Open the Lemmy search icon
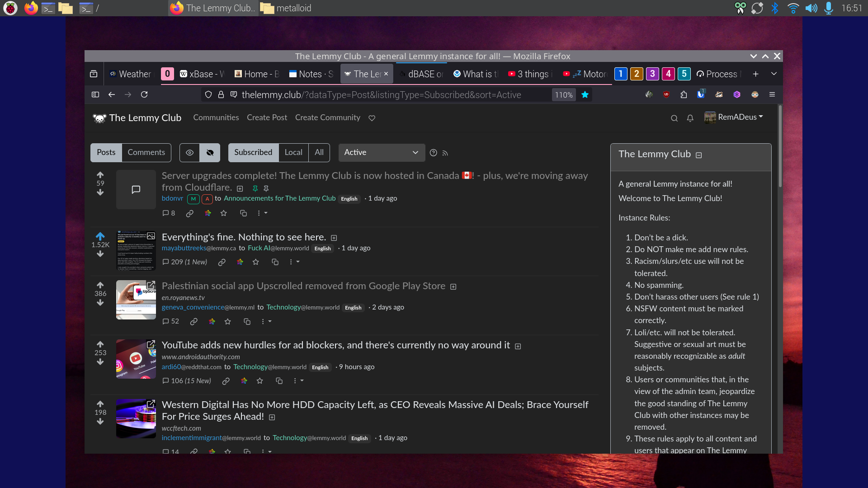The width and height of the screenshot is (868, 488). [674, 118]
